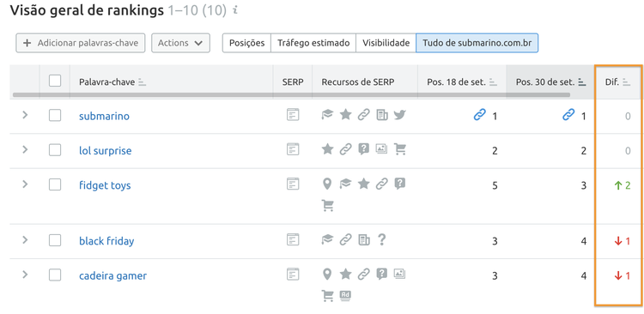Check the lol surprise row checkbox
The width and height of the screenshot is (644, 314).
pos(55,150)
